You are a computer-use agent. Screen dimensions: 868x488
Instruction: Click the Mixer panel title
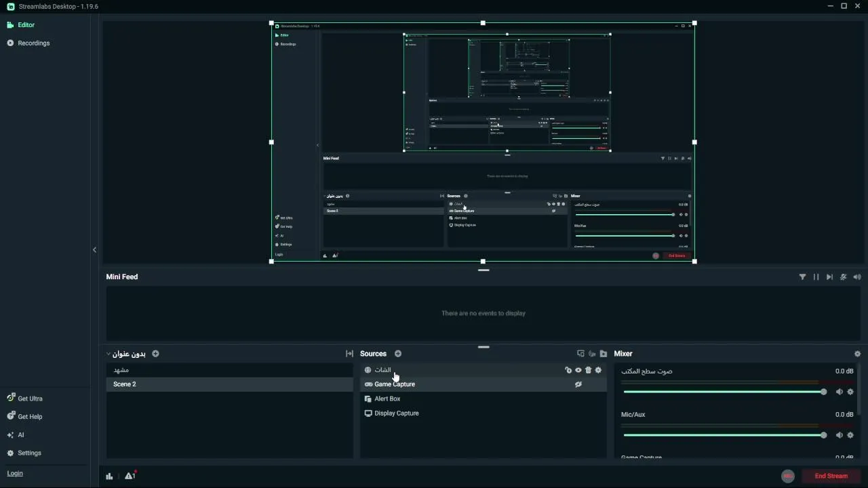623,354
